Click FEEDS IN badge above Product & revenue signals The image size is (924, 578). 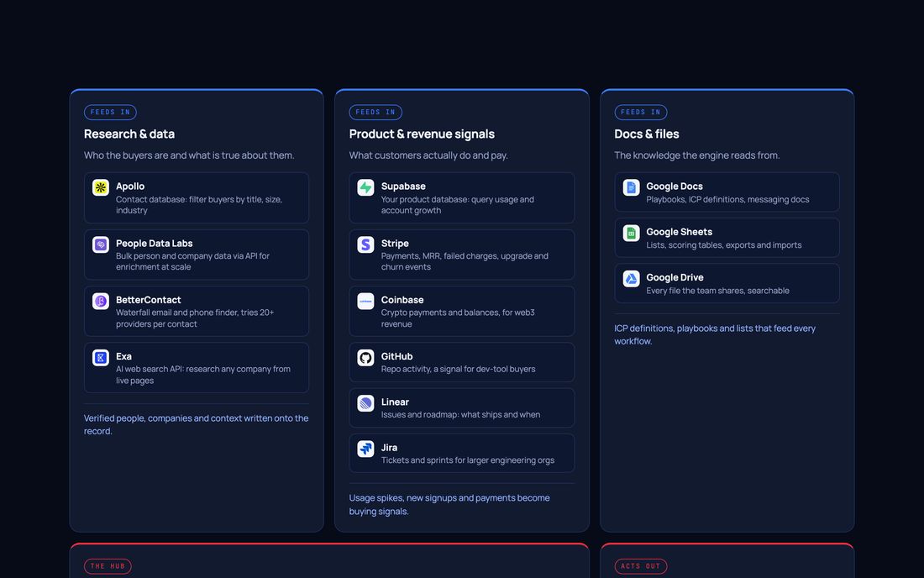point(375,112)
